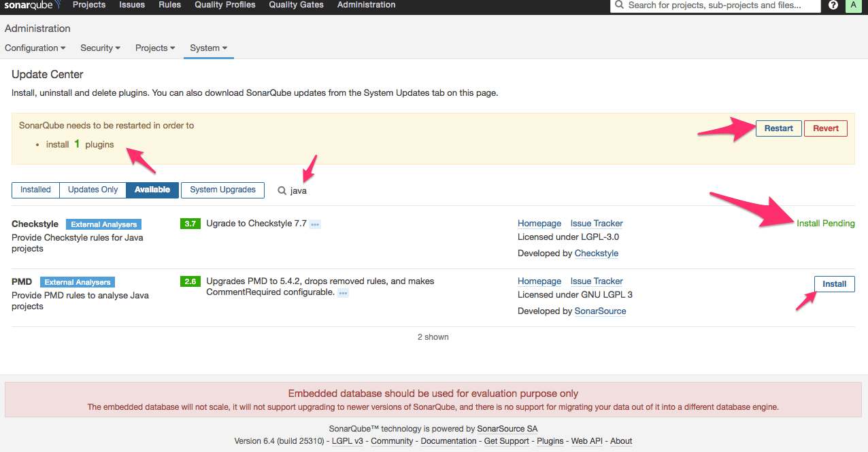
Task: Click the PMD 2.6 version badge
Action: (190, 281)
